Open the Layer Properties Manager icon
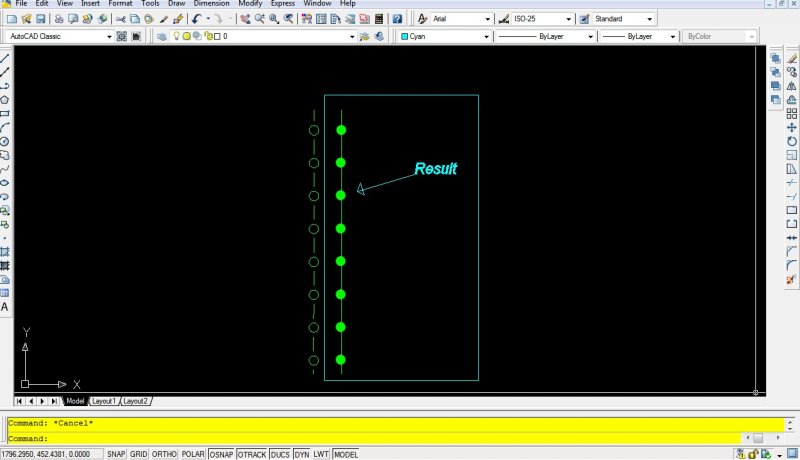Image resolution: width=800 pixels, height=460 pixels. click(162, 36)
